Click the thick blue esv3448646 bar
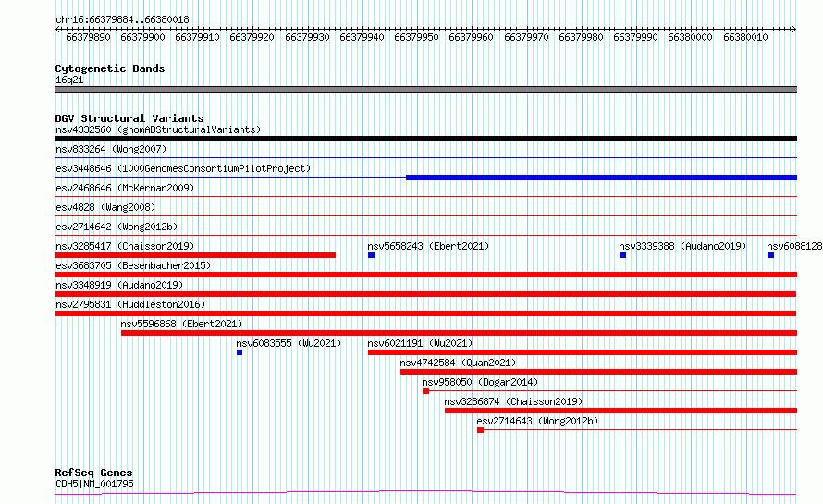Screen dimensions: 823x504 (601, 178)
